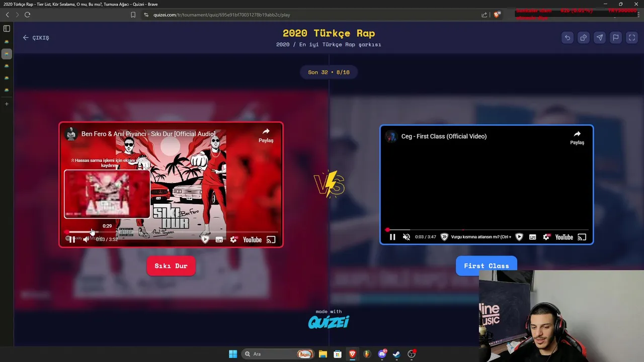Click the paper-plane share icon in quiz toolbar
The image size is (644, 362).
(x=600, y=38)
